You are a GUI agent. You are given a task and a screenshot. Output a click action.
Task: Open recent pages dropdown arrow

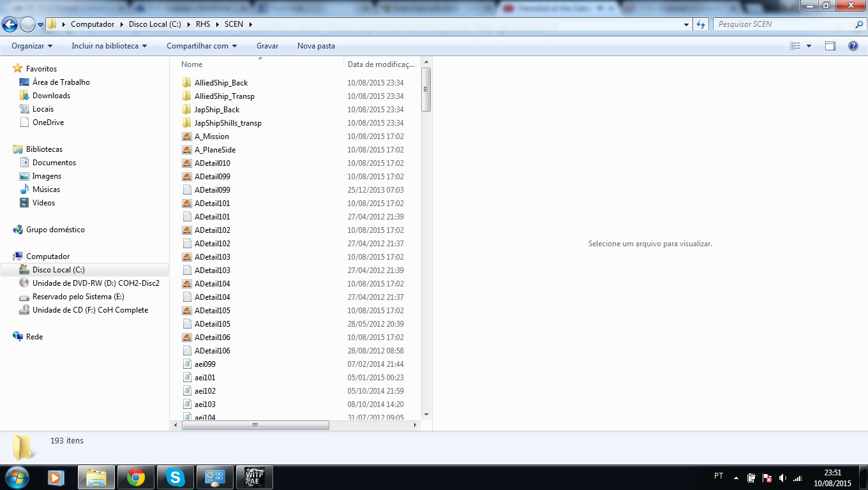pos(41,25)
